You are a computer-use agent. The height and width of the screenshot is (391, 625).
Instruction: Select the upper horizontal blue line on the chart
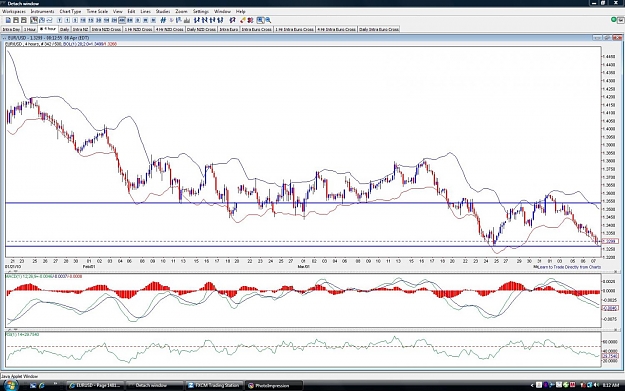pos(303,203)
